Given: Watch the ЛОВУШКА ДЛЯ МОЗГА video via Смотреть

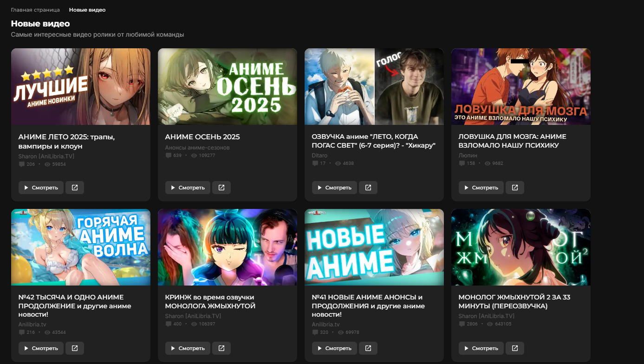Looking at the screenshot, I should tap(481, 188).
